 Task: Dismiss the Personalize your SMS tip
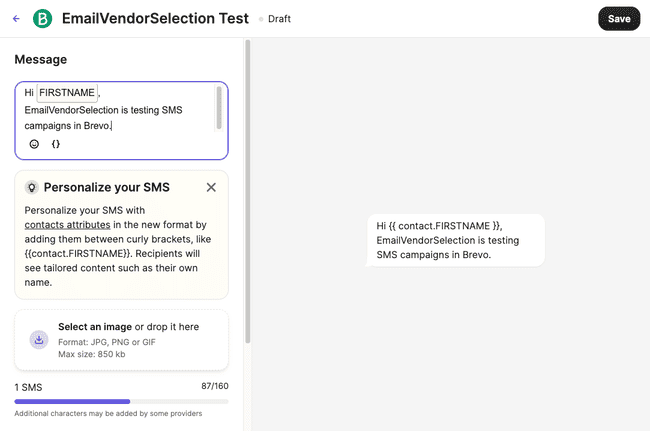tap(211, 187)
